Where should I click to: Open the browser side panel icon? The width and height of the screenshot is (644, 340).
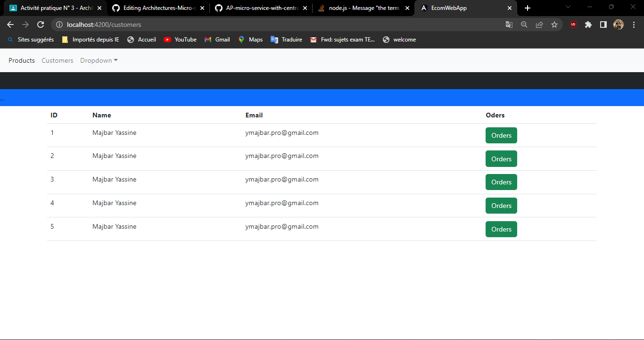[x=603, y=25]
